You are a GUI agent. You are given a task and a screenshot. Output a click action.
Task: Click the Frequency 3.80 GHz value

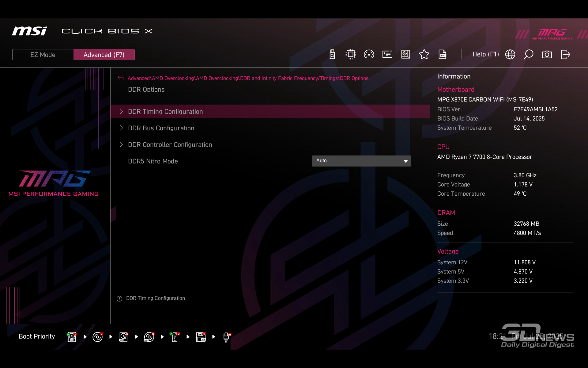[x=525, y=175]
